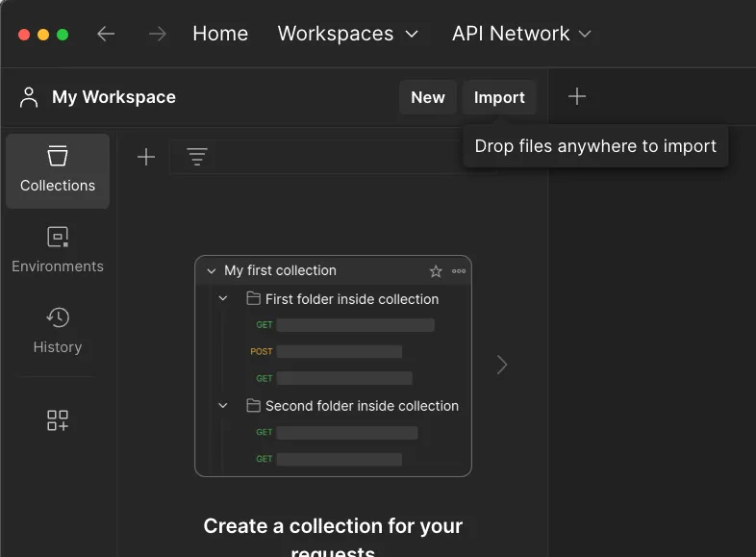
Task: Click next illustration arrow chevron
Action: [502, 365]
